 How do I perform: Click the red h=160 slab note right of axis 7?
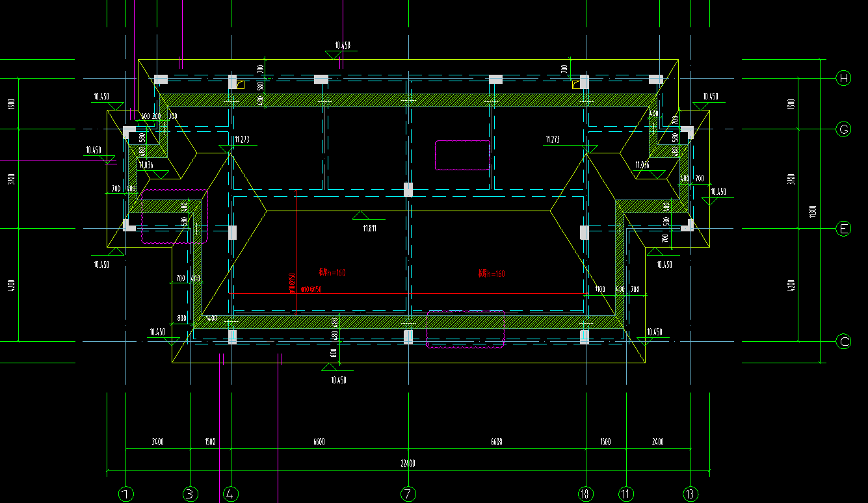[492, 274]
